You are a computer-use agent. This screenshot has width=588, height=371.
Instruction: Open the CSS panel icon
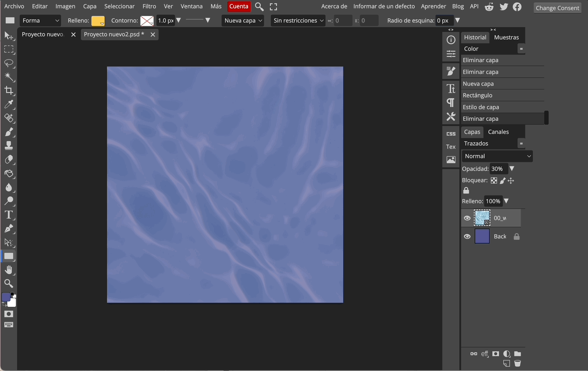tap(451, 134)
